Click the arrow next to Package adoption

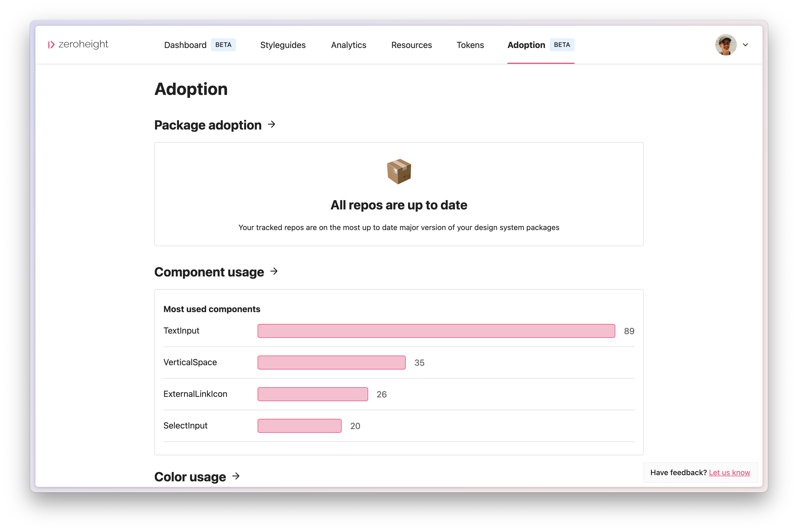(x=272, y=124)
